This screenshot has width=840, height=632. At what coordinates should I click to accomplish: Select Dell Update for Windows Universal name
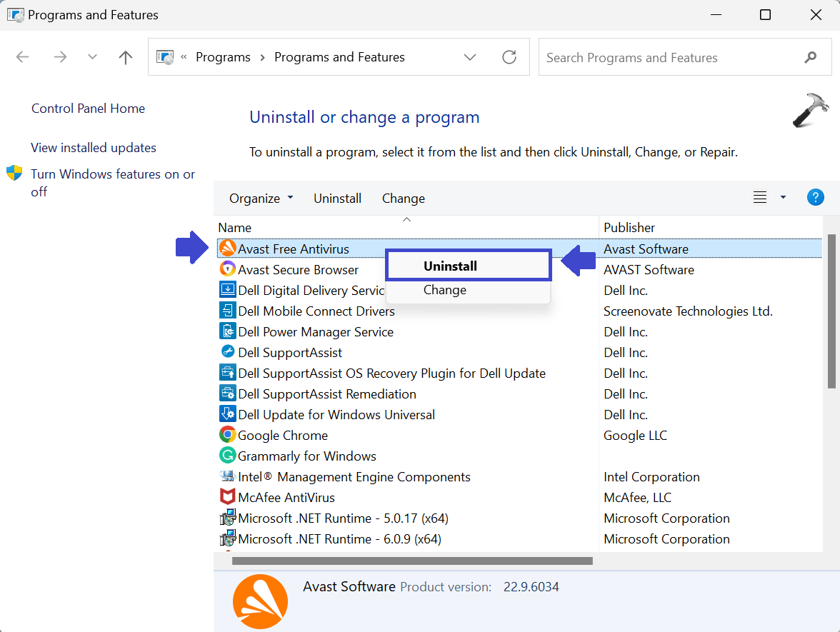336,414
